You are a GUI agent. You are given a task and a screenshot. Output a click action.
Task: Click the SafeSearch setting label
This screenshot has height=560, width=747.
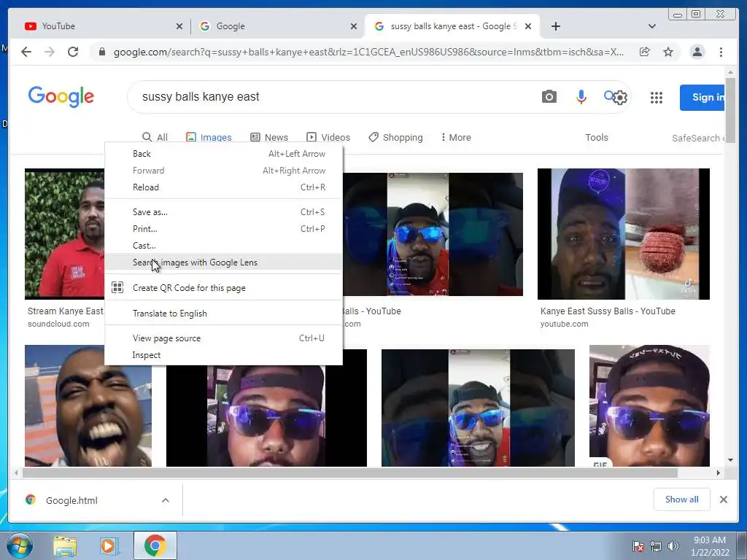point(698,138)
